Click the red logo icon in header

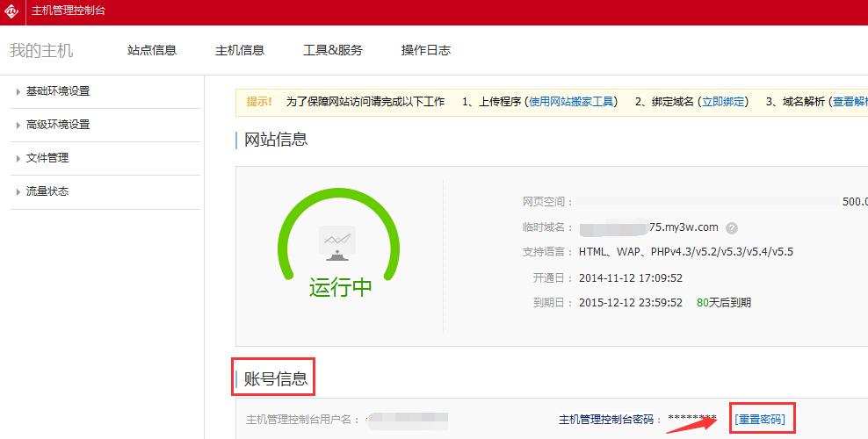click(12, 11)
